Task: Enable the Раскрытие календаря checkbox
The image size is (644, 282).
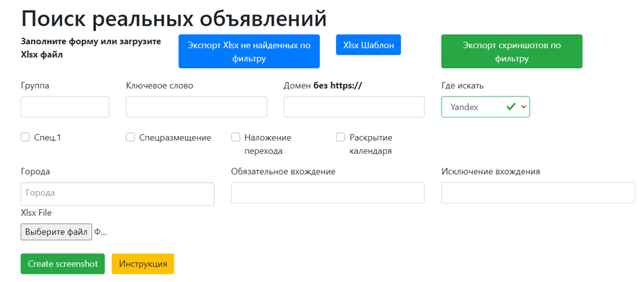Action: coord(341,137)
